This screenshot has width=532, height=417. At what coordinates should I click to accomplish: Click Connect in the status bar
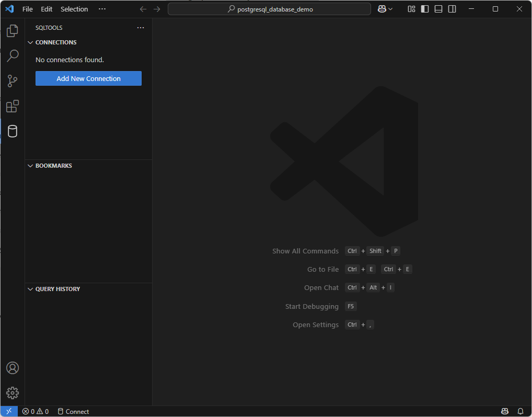[x=73, y=411]
